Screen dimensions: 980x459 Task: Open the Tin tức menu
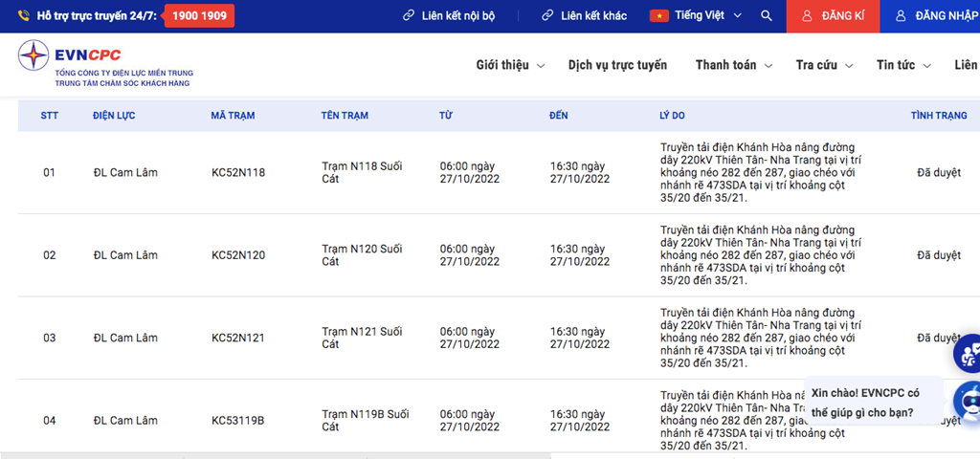tap(903, 65)
